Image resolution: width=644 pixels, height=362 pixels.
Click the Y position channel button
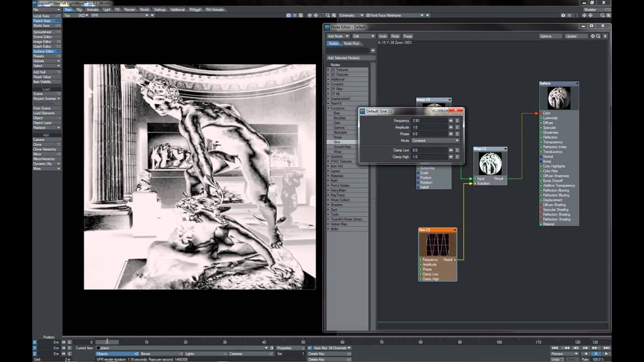[x=35, y=348]
